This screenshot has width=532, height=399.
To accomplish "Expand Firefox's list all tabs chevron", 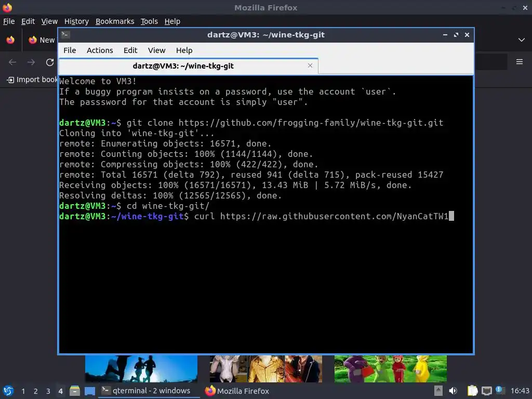I will click(522, 40).
